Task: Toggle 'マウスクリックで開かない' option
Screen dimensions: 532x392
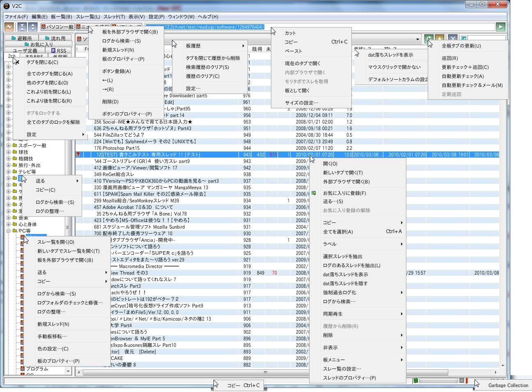Action: point(394,67)
